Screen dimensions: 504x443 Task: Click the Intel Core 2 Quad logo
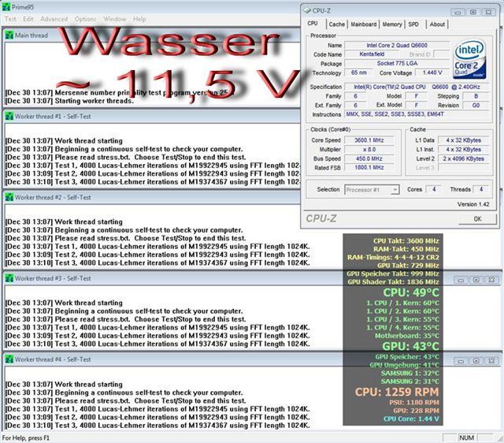point(469,60)
